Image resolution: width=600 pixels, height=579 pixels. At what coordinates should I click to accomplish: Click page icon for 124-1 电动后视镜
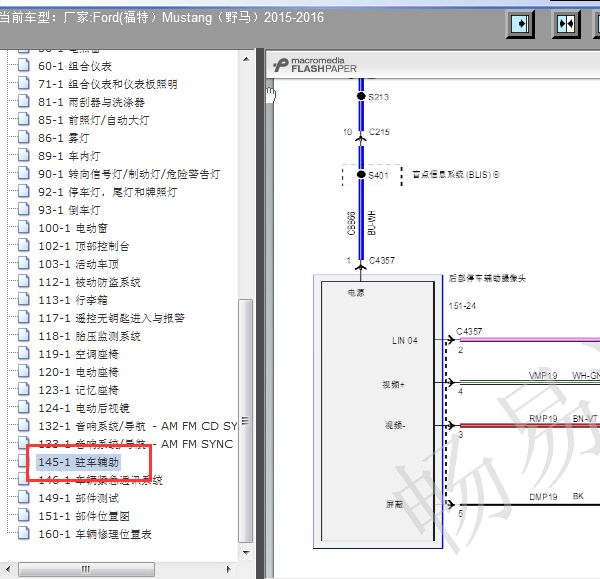click(x=24, y=407)
